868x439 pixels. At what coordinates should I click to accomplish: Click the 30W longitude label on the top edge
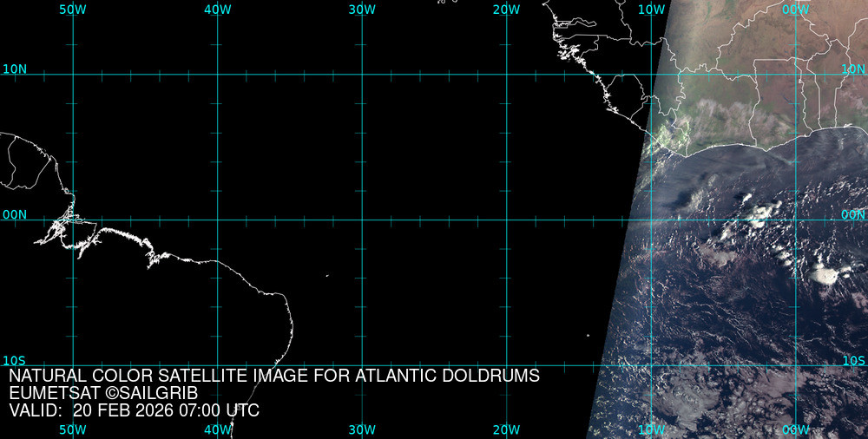(x=361, y=10)
